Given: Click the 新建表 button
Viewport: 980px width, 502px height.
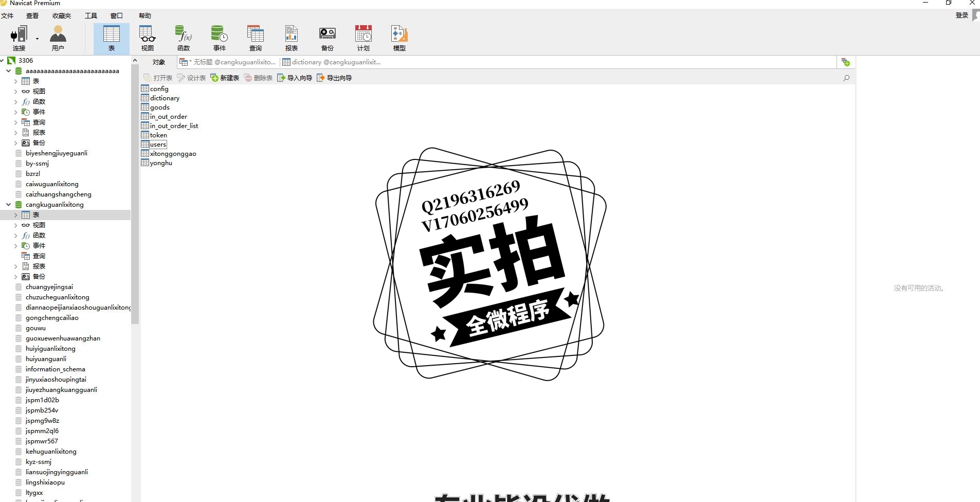Looking at the screenshot, I should pyautogui.click(x=225, y=78).
